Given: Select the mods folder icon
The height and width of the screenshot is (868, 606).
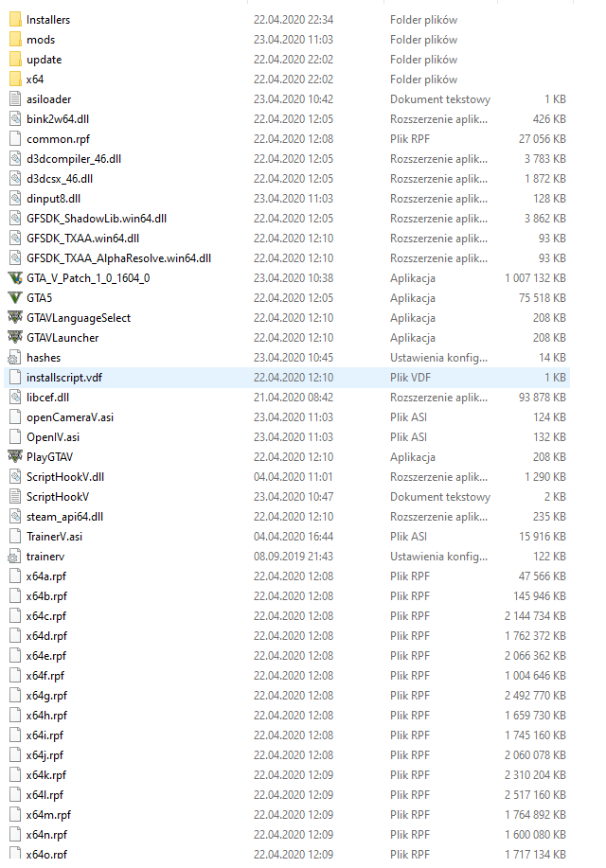Looking at the screenshot, I should [x=15, y=40].
